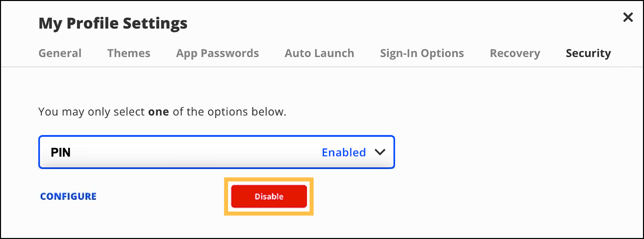The height and width of the screenshot is (239, 644).
Task: Switch to the Recovery tab
Action: [x=515, y=53]
